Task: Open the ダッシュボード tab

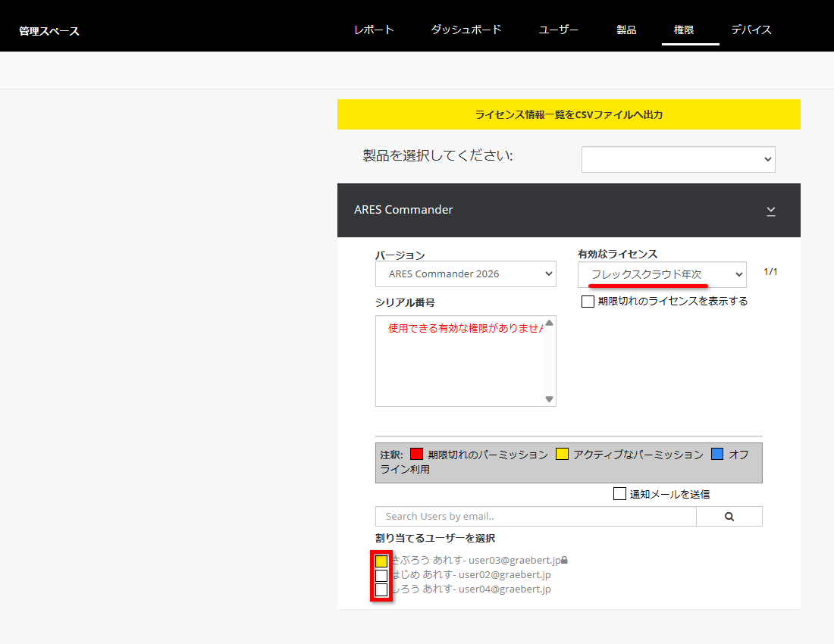Action: tap(466, 30)
